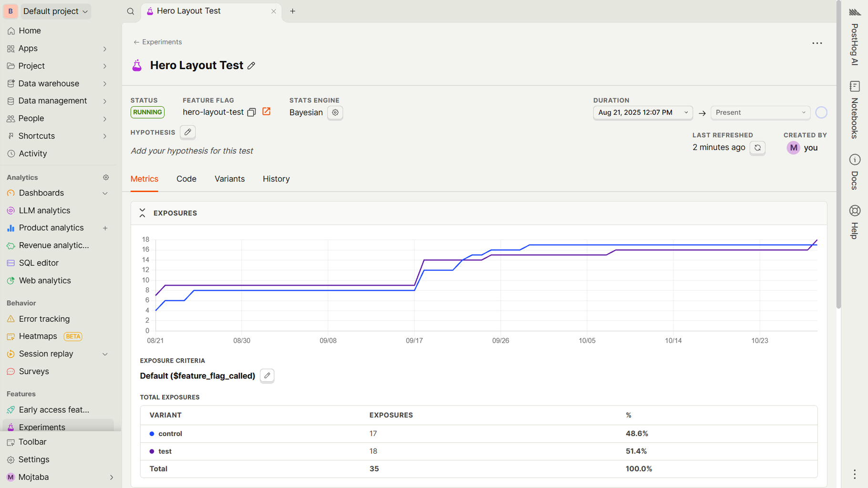Viewport: 868px width, 488px height.
Task: Copy the hero-layout-test feature flag key
Action: tap(251, 112)
